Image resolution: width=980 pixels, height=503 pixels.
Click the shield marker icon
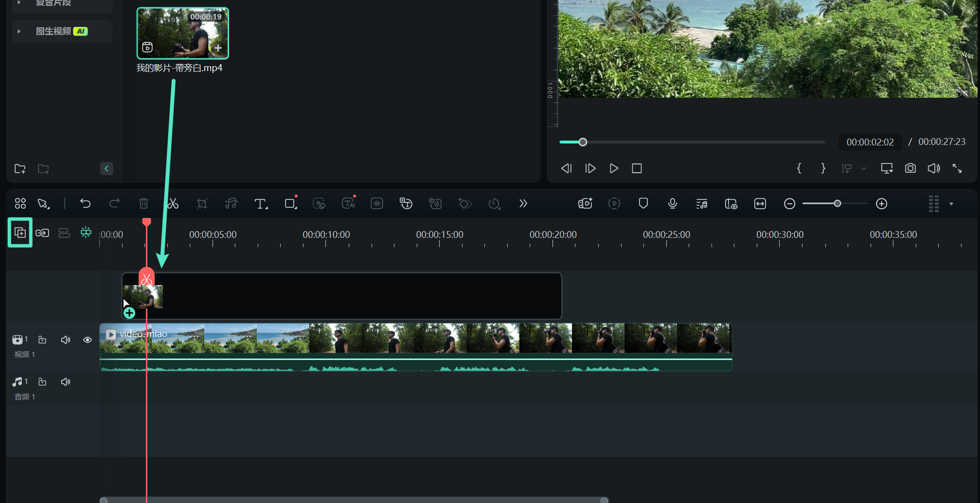coord(643,203)
